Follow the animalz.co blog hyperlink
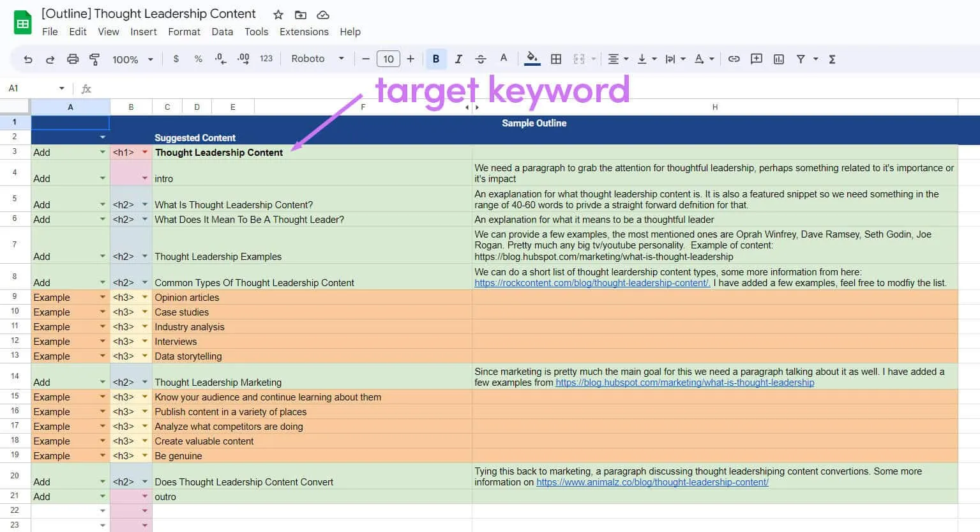Screen dimensions: 980x532 click(652, 482)
